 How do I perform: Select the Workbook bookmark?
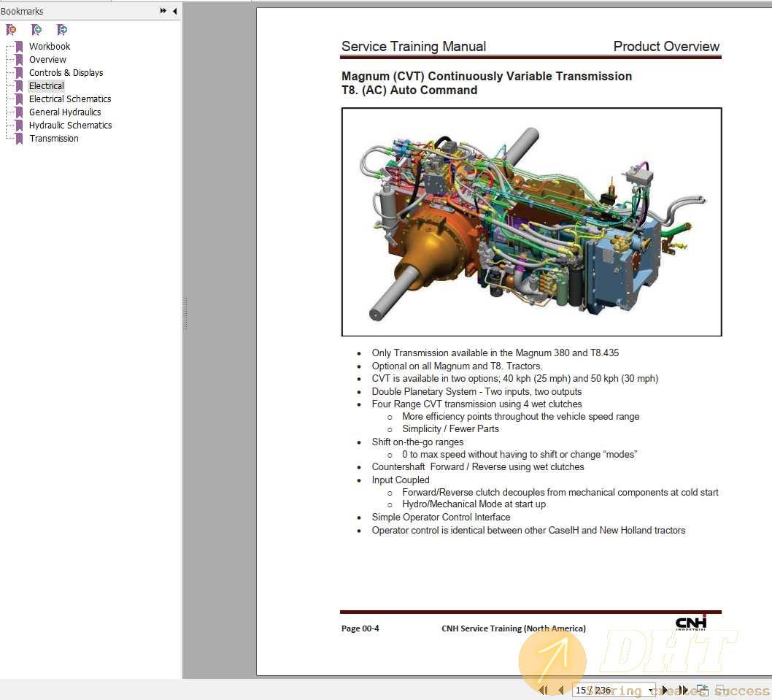(x=50, y=46)
